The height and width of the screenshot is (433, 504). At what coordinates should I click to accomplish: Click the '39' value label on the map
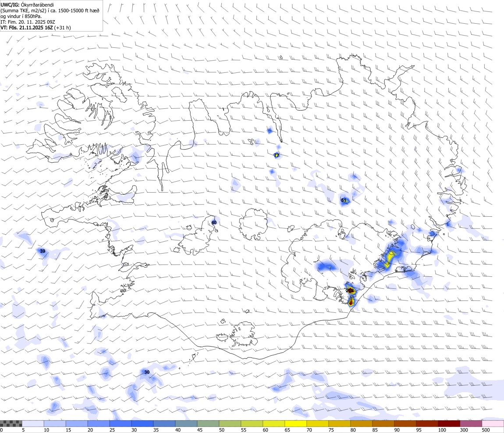(43, 251)
